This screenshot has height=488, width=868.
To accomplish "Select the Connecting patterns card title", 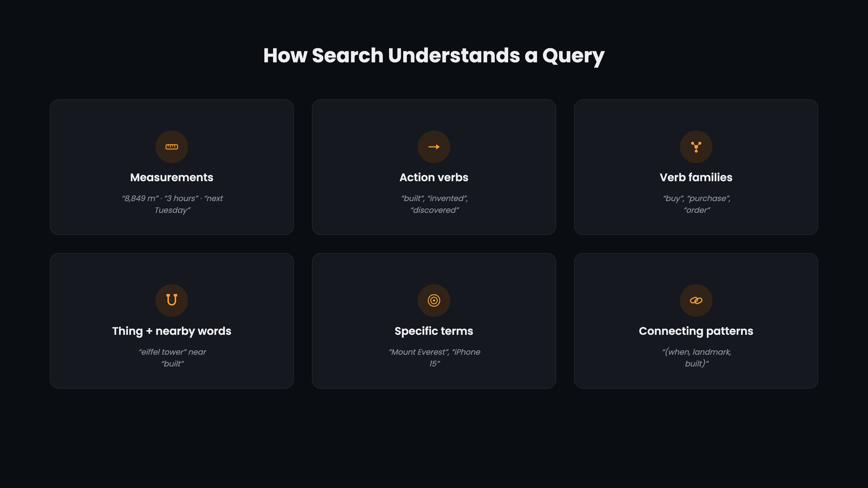I will pos(696,331).
